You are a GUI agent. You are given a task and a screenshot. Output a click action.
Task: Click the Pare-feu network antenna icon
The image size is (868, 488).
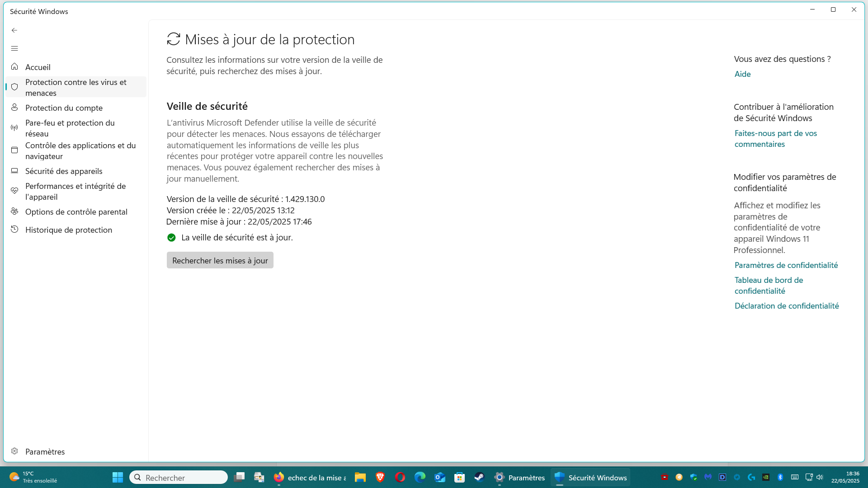14,128
